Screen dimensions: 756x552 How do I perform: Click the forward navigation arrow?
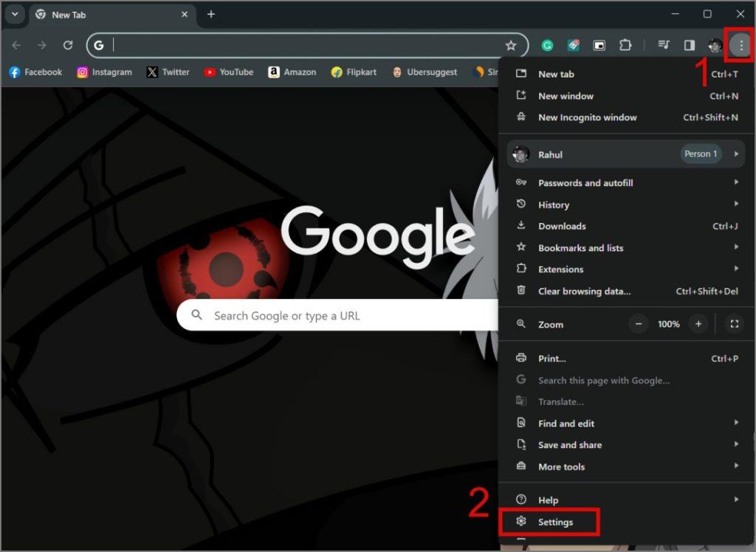(42, 45)
